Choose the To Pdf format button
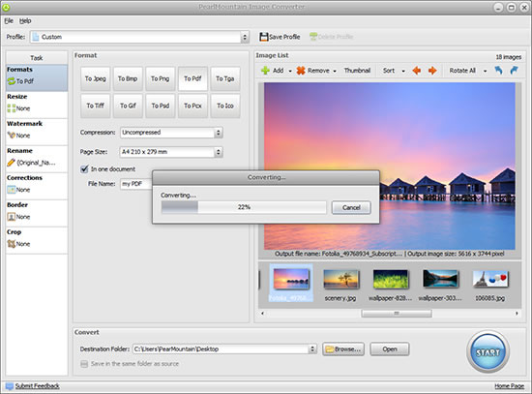 pos(192,78)
